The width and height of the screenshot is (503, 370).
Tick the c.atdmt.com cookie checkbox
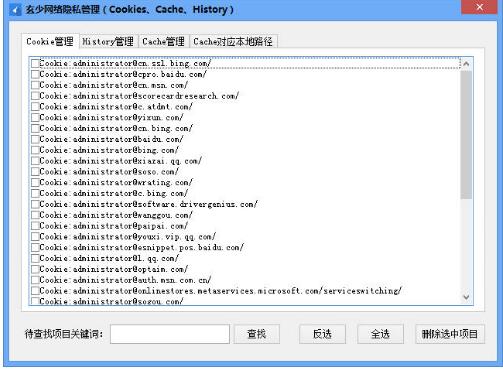pyautogui.click(x=35, y=107)
